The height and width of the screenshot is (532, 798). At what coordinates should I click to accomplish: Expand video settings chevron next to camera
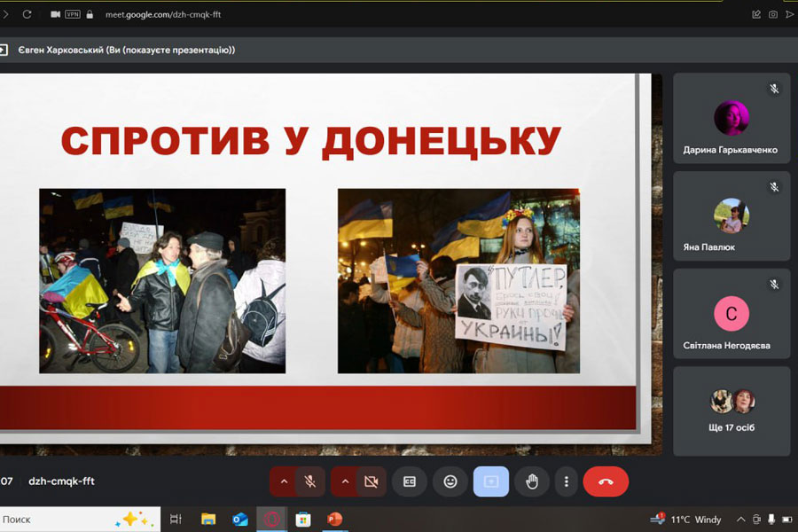click(345, 481)
